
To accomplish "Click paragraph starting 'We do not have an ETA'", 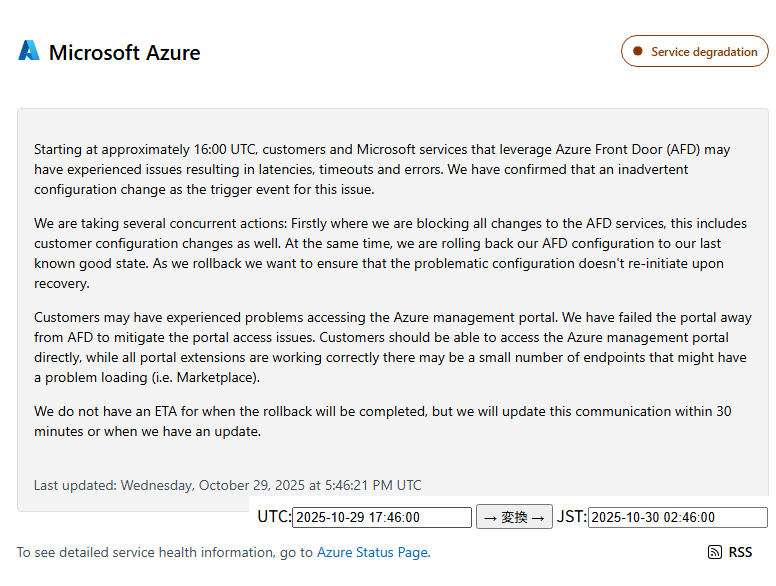I will [x=383, y=421].
